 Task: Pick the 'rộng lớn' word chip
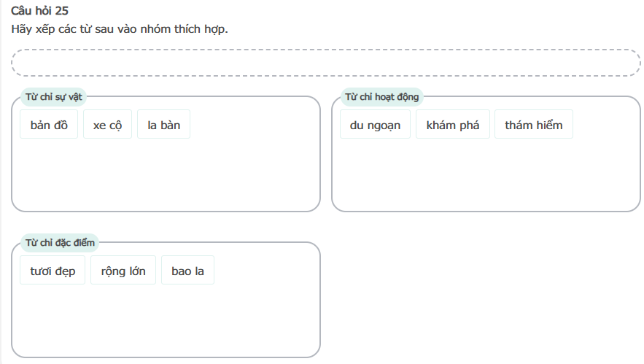click(123, 271)
